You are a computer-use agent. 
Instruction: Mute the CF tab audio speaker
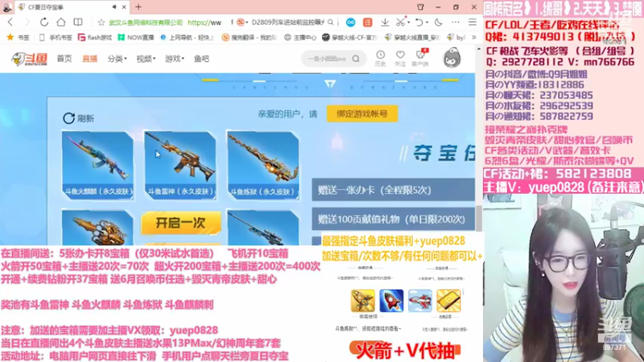[114, 7]
